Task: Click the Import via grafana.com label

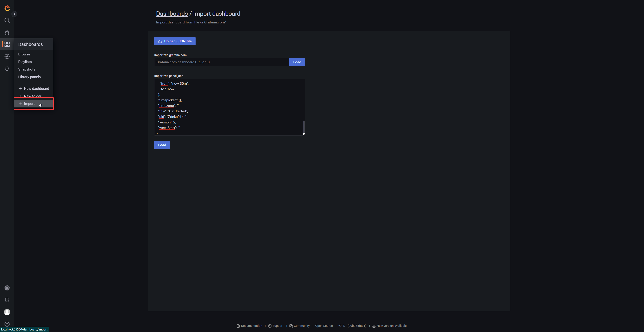Action: coord(170,55)
